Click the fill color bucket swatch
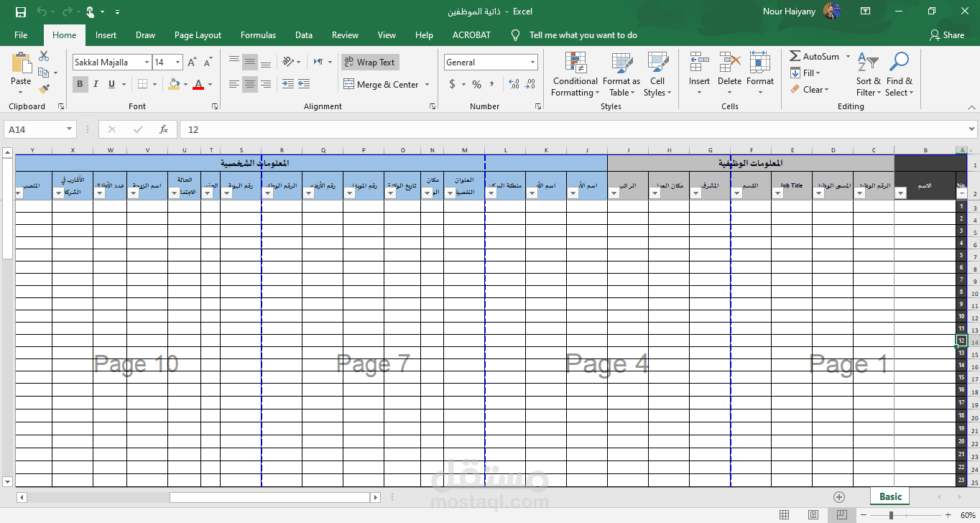 (174, 84)
